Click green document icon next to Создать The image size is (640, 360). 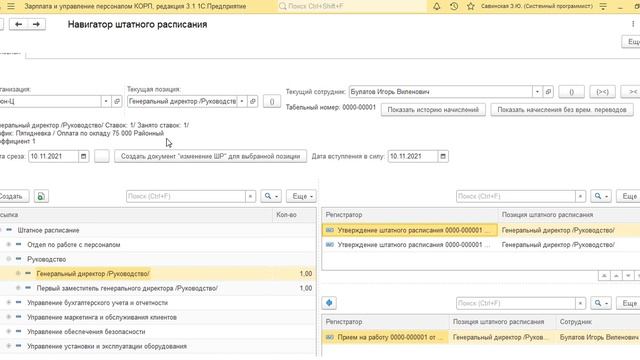click(x=41, y=196)
